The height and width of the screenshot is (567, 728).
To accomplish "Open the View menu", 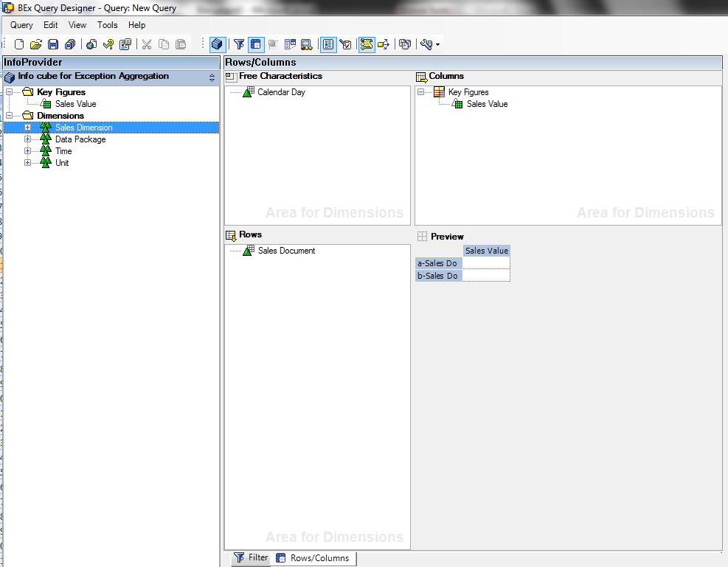I will tap(77, 25).
